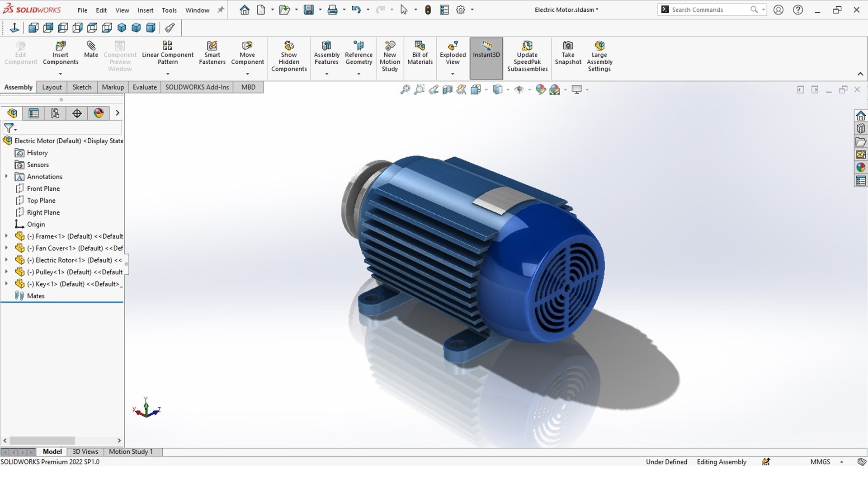Pin the menu bar
Screen dimensions: 868x488
coord(221,9)
